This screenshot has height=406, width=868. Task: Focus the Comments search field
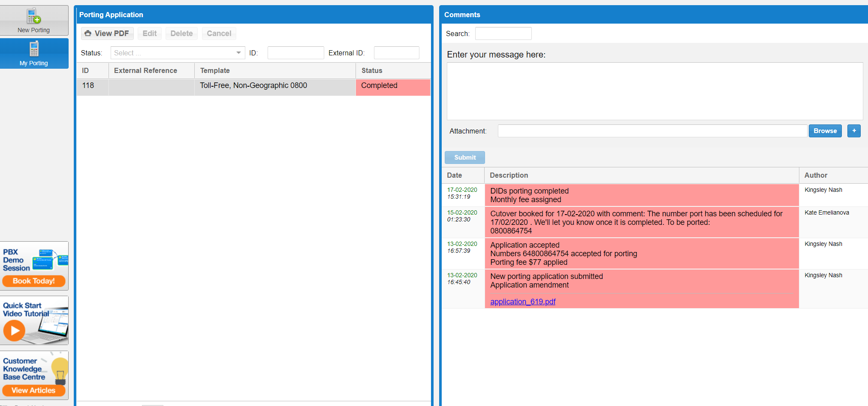pos(503,33)
